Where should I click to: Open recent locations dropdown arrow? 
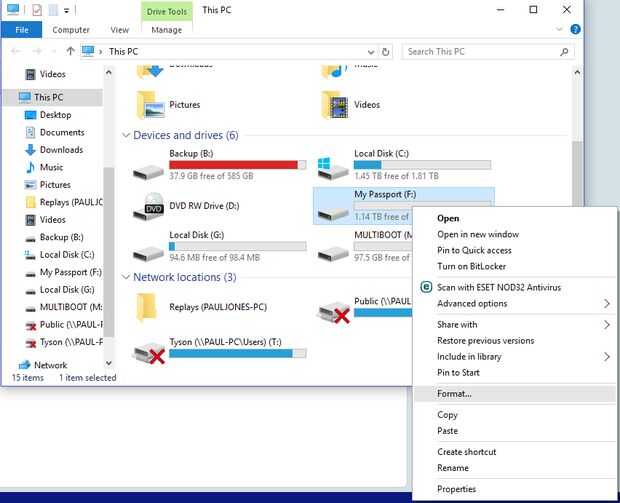54,51
